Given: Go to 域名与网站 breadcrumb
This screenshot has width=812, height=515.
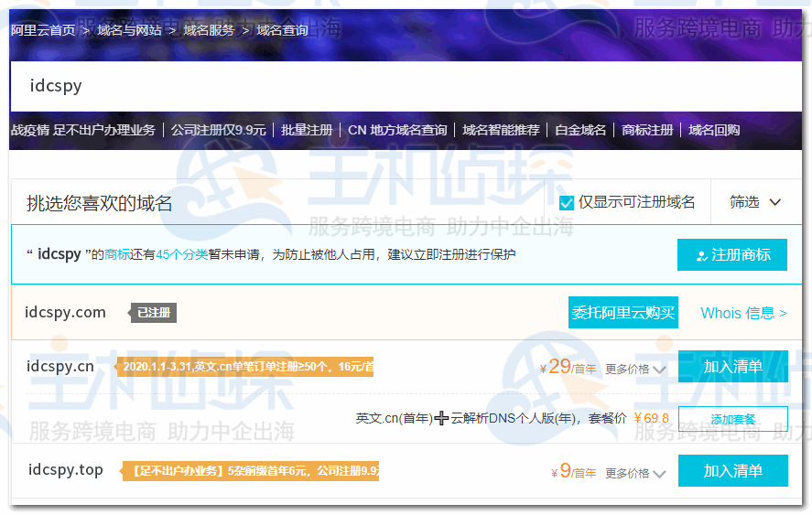Looking at the screenshot, I should coord(129,30).
